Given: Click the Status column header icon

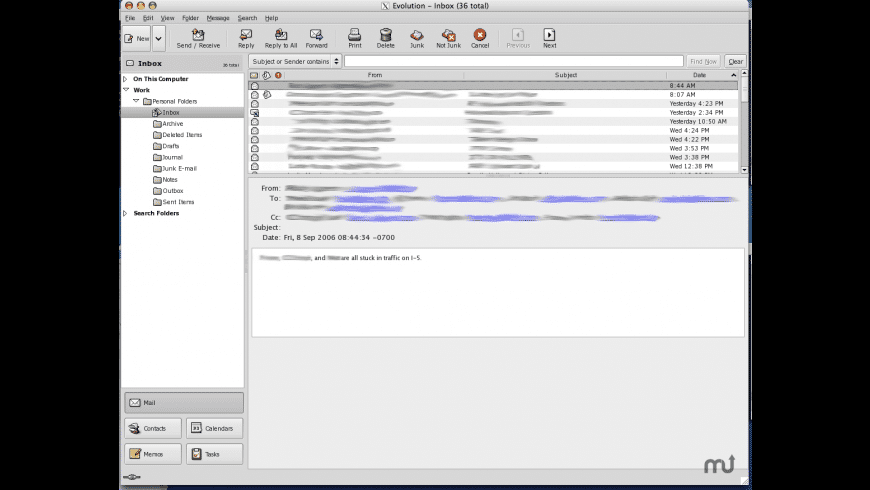Looking at the screenshot, I should [x=254, y=75].
